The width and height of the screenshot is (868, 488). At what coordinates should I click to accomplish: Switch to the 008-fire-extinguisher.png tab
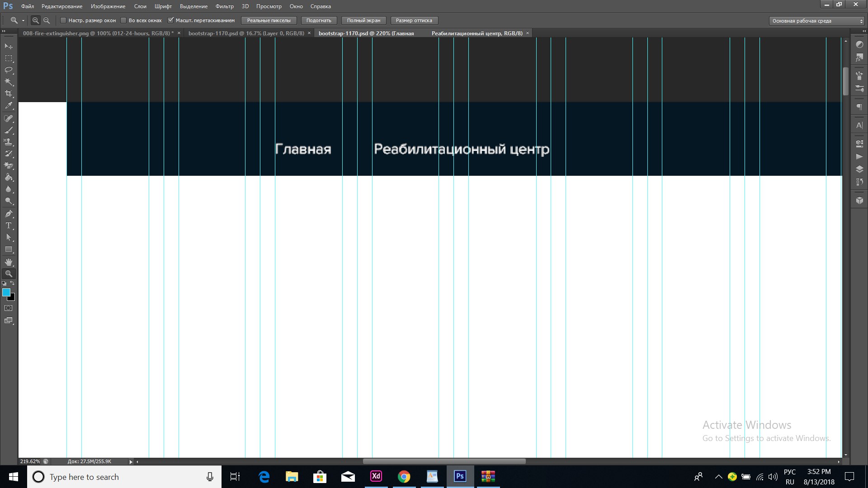tap(97, 33)
